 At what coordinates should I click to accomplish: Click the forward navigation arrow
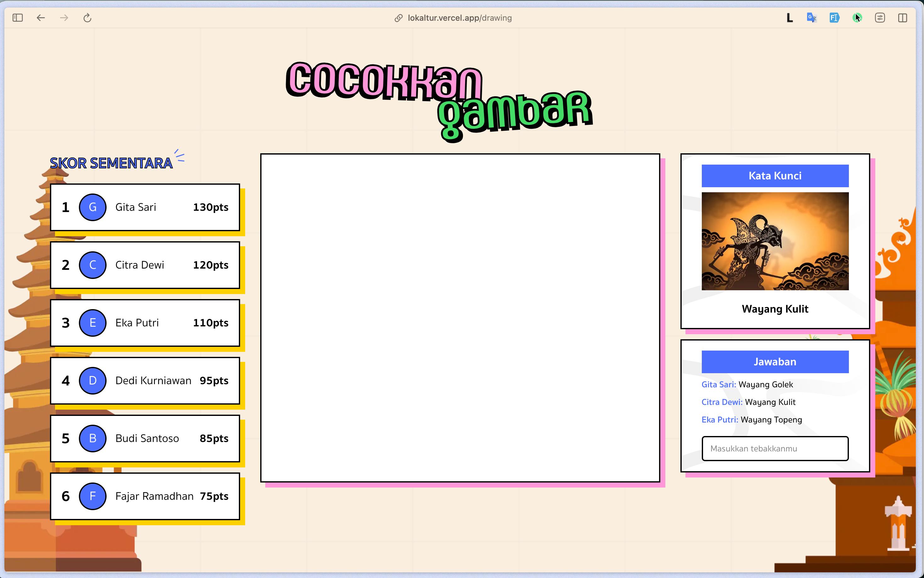tap(64, 18)
